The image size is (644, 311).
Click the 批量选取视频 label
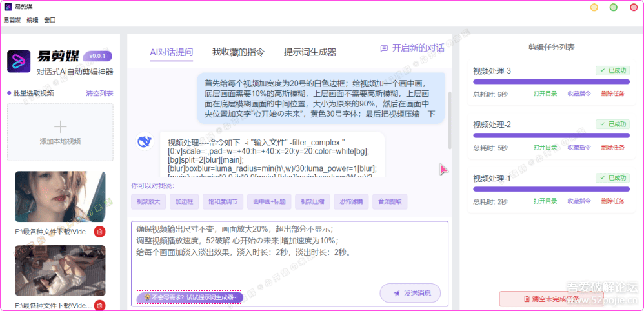click(x=34, y=94)
